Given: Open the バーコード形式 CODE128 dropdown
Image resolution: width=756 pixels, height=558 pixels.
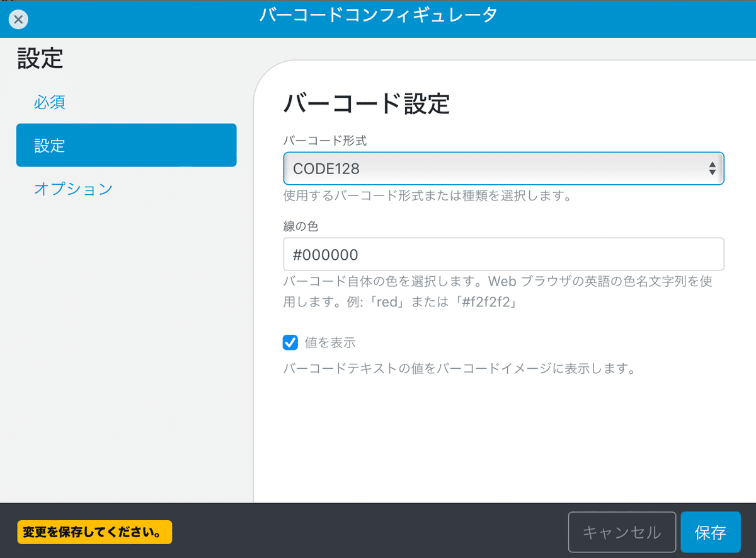Looking at the screenshot, I should [503, 168].
